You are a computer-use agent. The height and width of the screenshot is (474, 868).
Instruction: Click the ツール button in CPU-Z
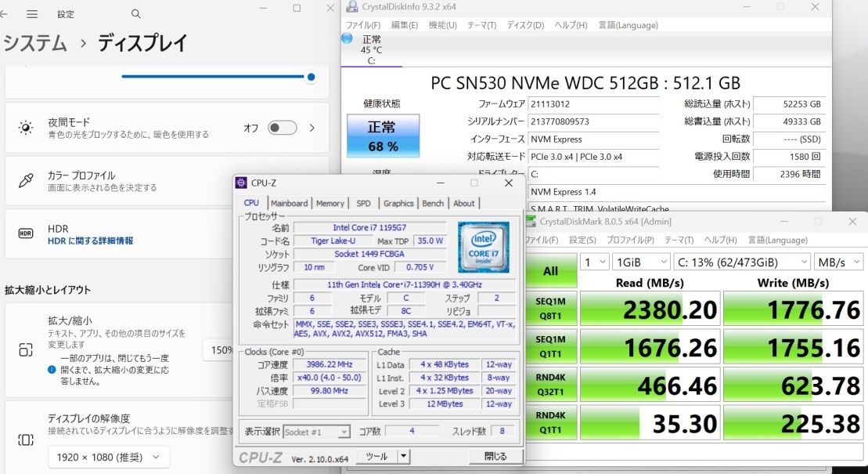point(376,456)
